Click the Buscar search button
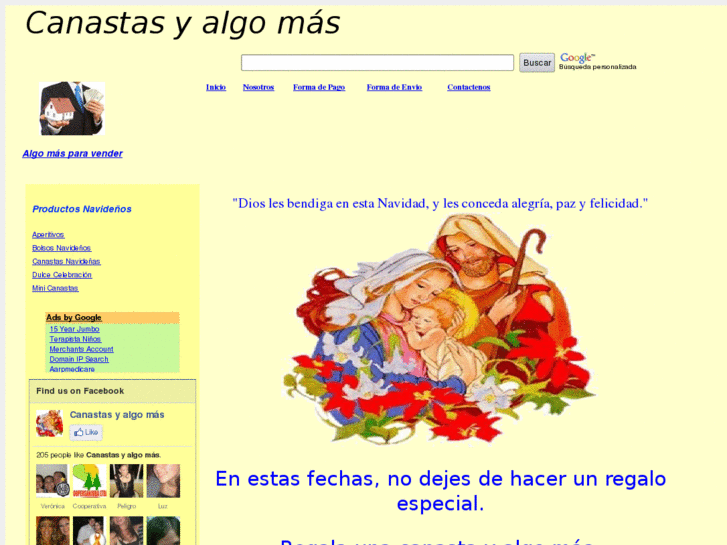 point(537,63)
